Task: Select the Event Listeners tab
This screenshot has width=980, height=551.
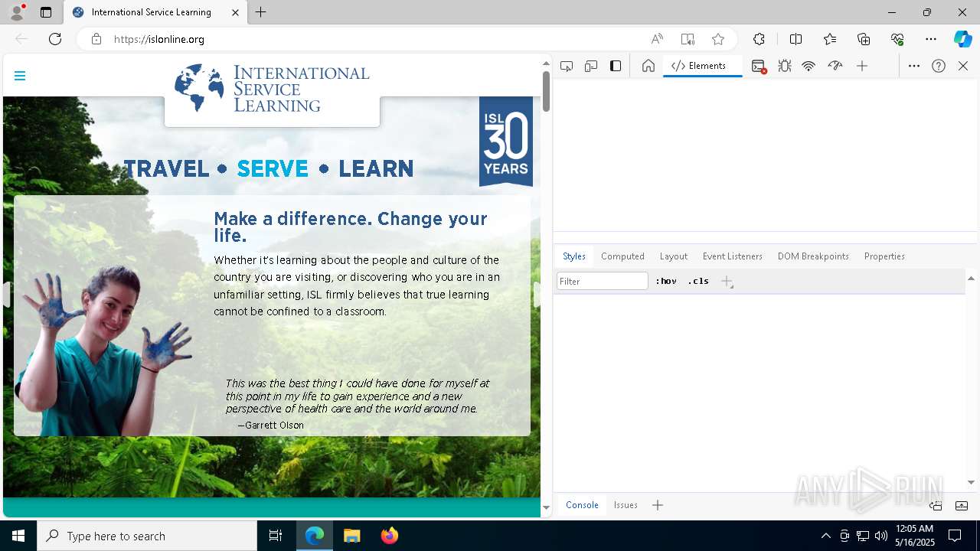Action: (733, 256)
